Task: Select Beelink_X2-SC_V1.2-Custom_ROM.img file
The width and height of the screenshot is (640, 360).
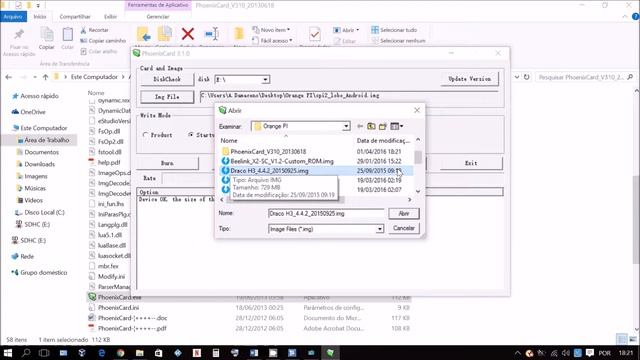Action: point(282,161)
